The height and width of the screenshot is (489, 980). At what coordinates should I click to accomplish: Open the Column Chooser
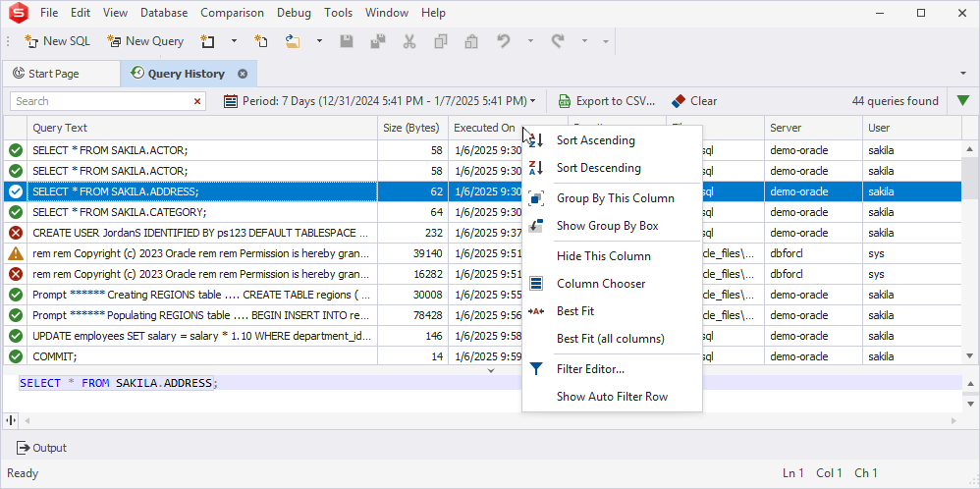point(612,284)
